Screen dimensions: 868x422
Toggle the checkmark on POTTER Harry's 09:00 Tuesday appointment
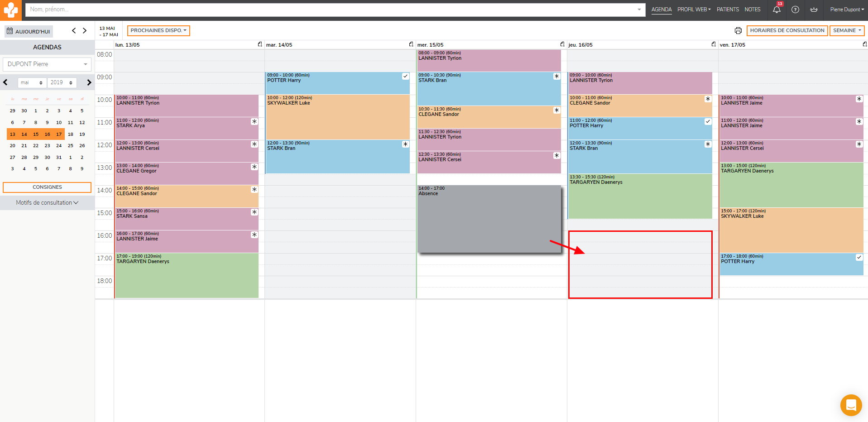[405, 77]
